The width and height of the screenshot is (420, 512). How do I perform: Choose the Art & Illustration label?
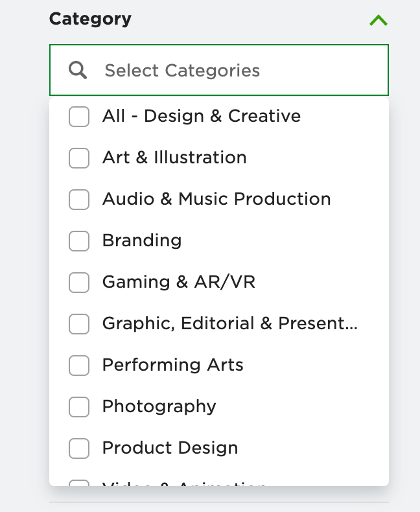tap(174, 157)
